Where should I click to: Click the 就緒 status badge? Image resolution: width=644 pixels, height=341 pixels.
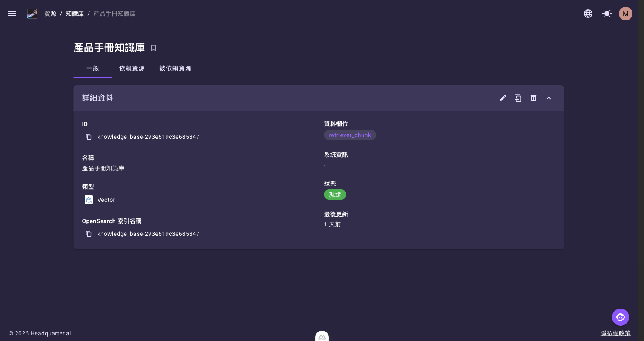(x=335, y=195)
